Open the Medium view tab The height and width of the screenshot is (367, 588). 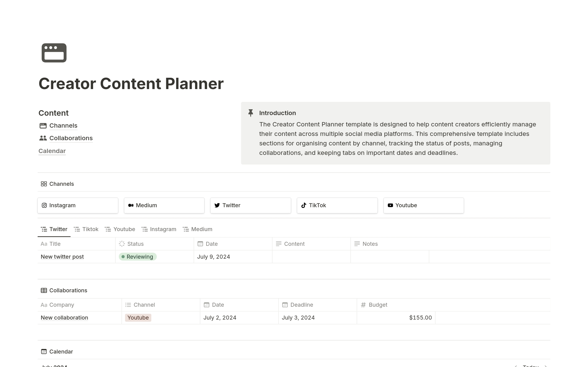[x=198, y=229]
